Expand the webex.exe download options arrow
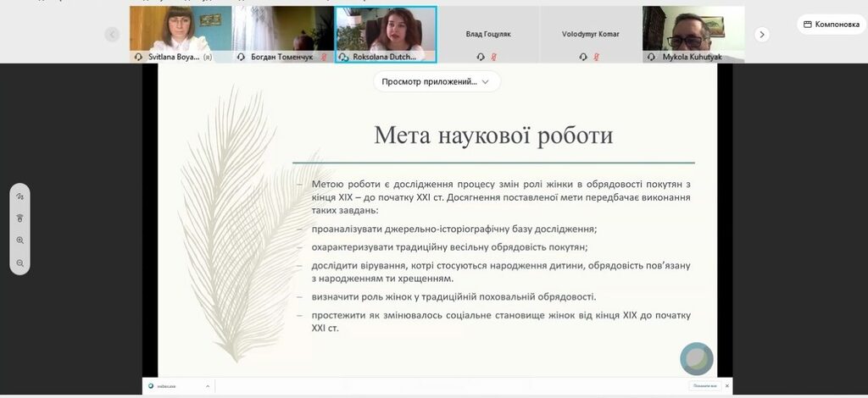This screenshot has width=868, height=398. click(208, 386)
